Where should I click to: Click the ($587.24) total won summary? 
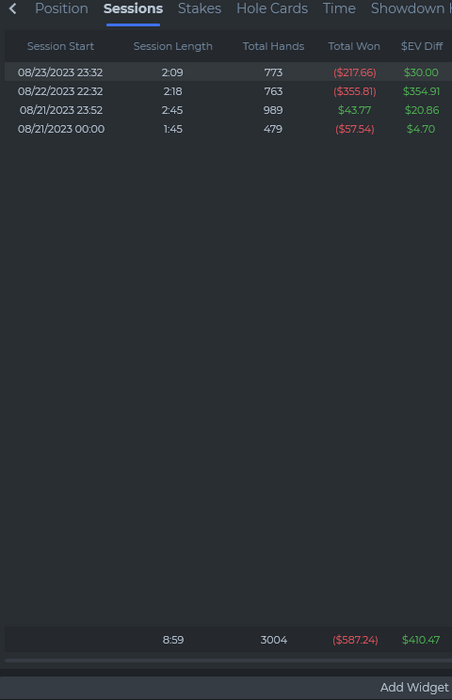pos(355,640)
